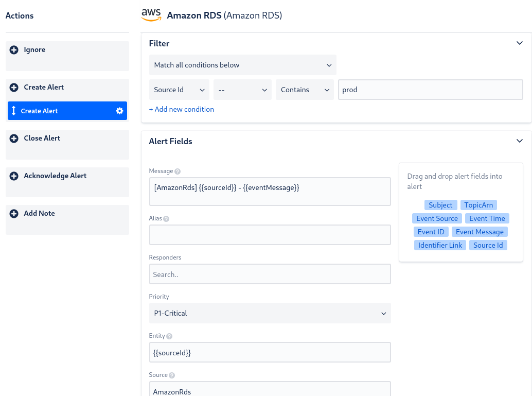Click the Add Note action label
Viewport: 532px width, 396px height.
(x=39, y=213)
